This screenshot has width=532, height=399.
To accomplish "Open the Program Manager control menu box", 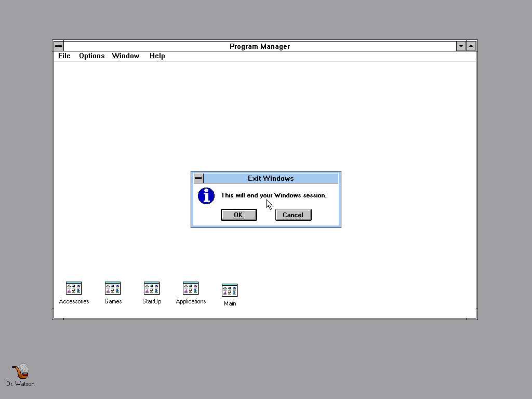I will [x=59, y=46].
